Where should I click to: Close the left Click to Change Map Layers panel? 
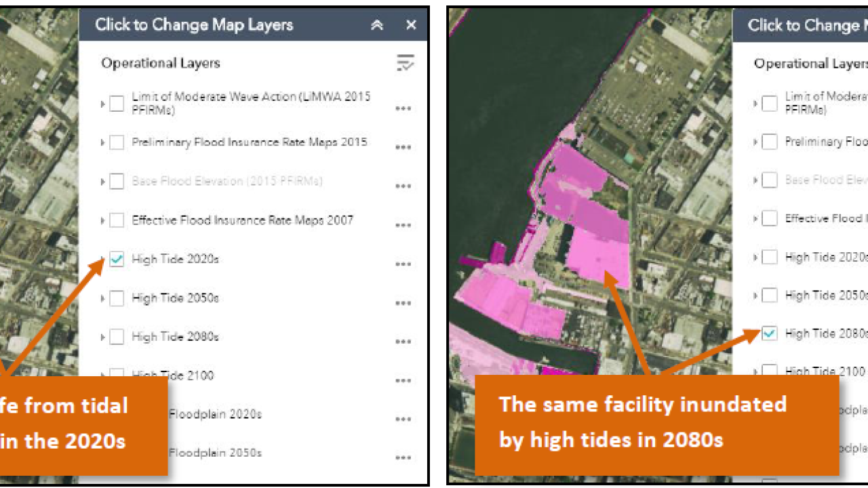pos(411,25)
